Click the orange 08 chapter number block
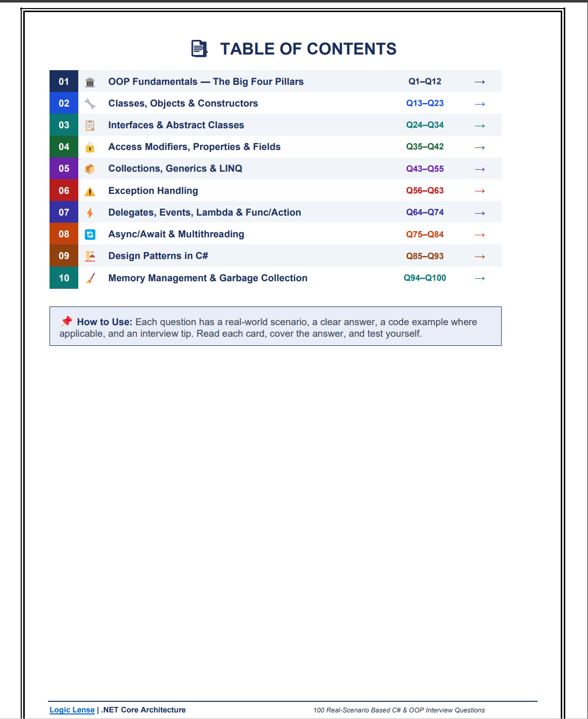The image size is (588, 719). point(64,234)
